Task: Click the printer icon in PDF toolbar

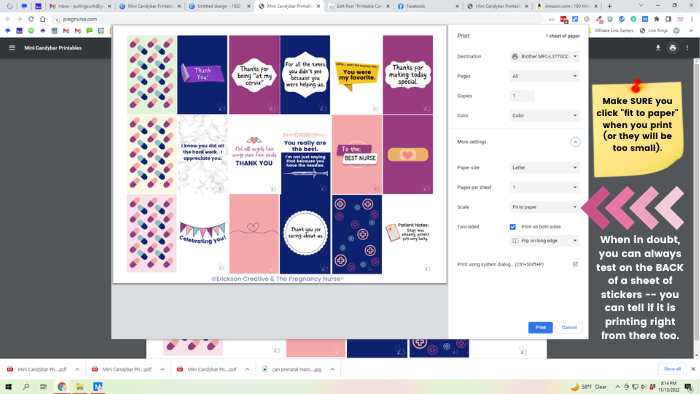Action: [x=673, y=48]
